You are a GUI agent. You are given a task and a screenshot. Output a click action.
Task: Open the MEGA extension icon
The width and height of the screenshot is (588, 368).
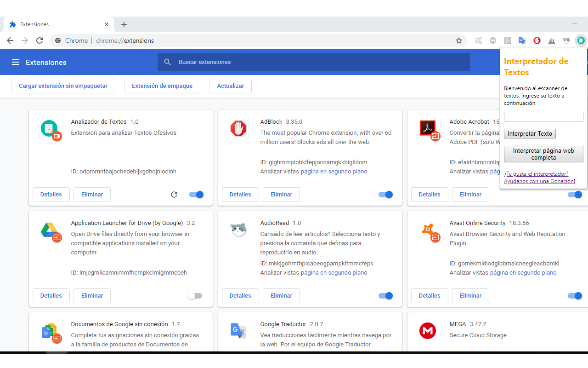492,40
